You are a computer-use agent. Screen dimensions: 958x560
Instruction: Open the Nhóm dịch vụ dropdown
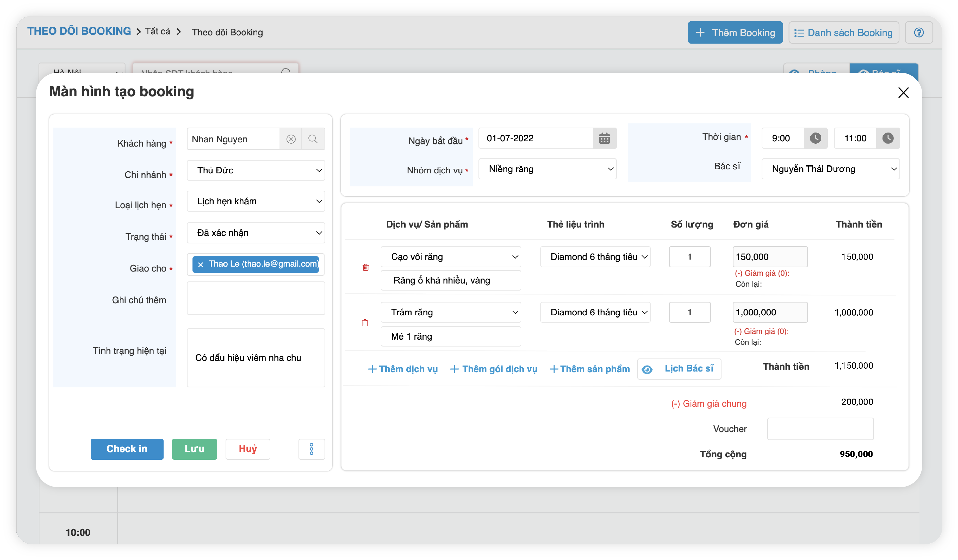547,169
